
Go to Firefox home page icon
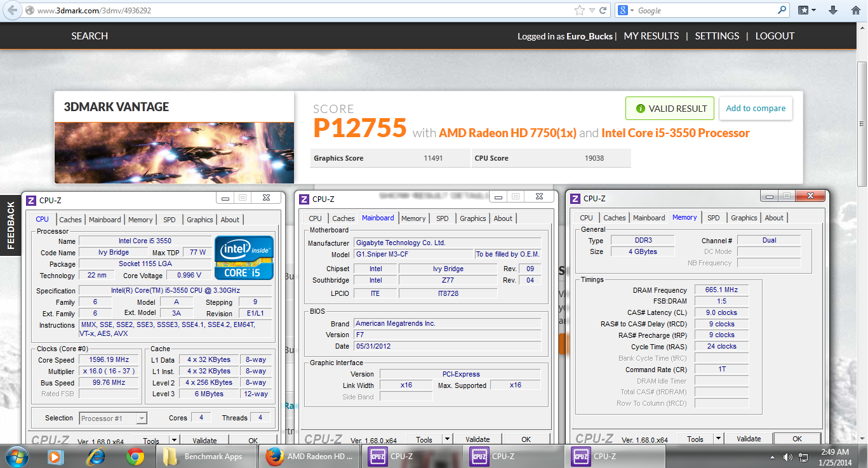click(x=855, y=10)
